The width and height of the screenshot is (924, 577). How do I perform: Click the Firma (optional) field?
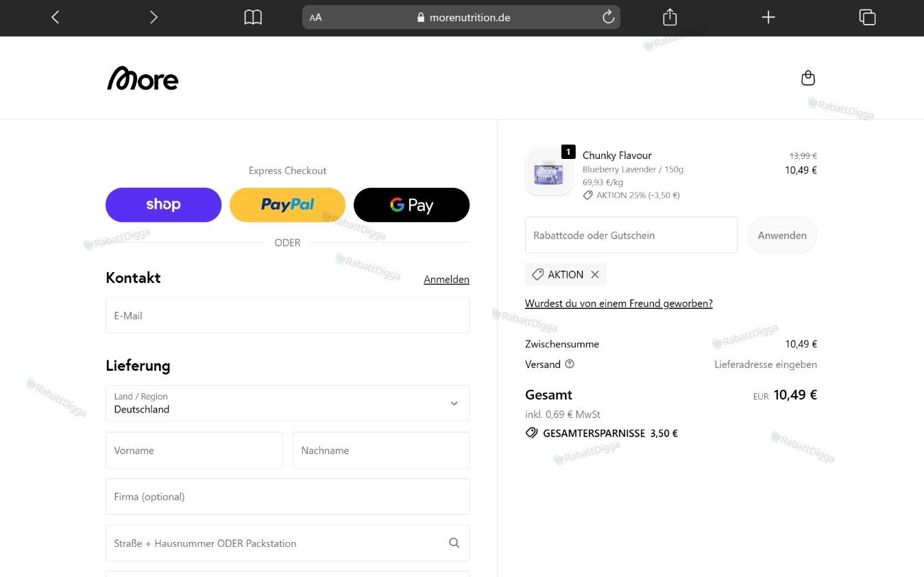tap(287, 497)
